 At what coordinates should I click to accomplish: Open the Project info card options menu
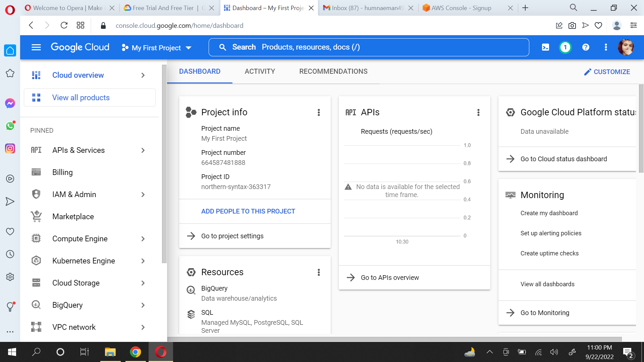319,112
